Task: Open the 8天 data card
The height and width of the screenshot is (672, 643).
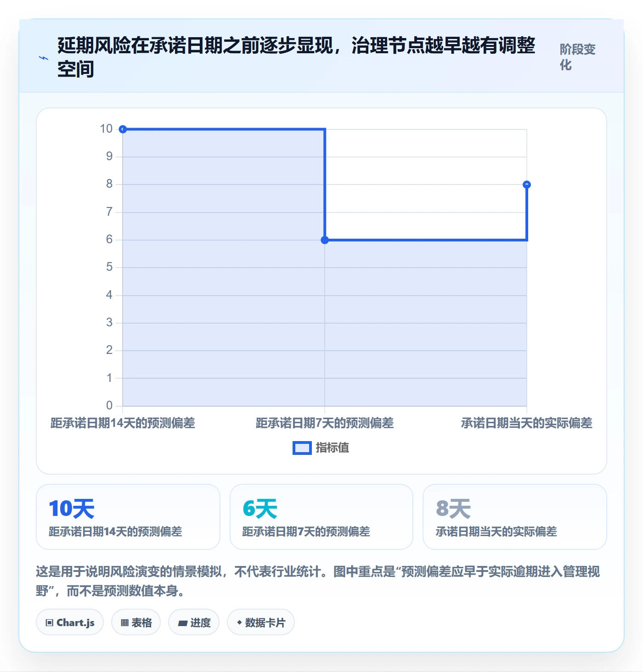Action: [x=515, y=517]
